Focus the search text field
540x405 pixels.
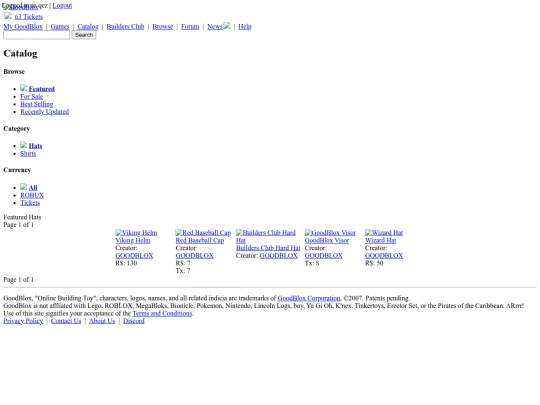click(37, 35)
